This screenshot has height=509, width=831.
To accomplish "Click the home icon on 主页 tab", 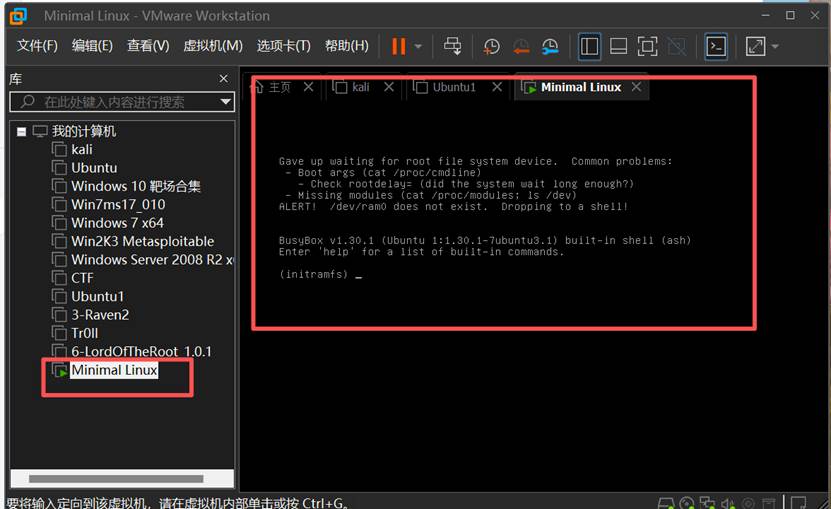I will [x=258, y=87].
